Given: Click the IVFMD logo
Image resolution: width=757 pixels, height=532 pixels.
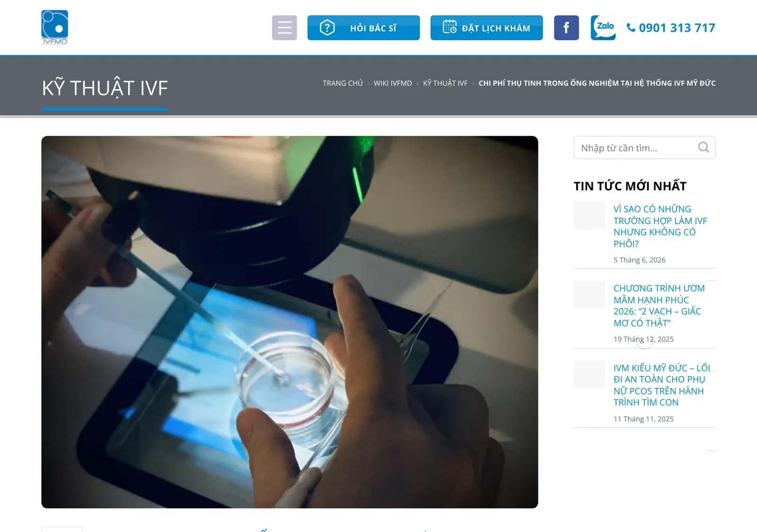Looking at the screenshot, I should pos(55,27).
